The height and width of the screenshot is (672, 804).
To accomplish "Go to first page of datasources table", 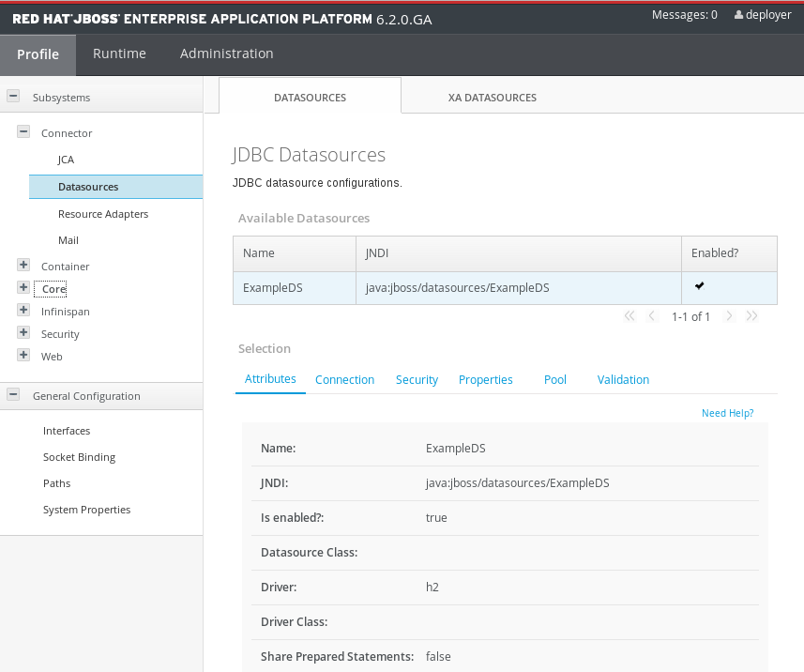I will (x=630, y=316).
